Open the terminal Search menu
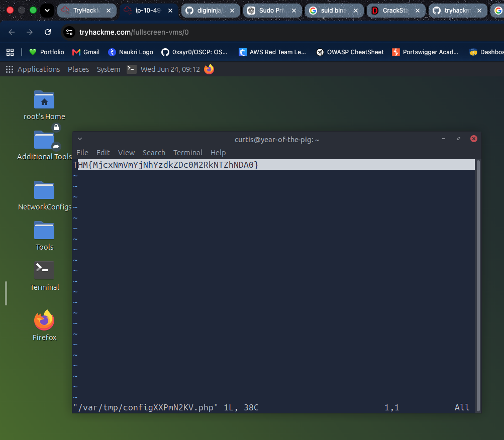504x440 pixels. pos(154,153)
